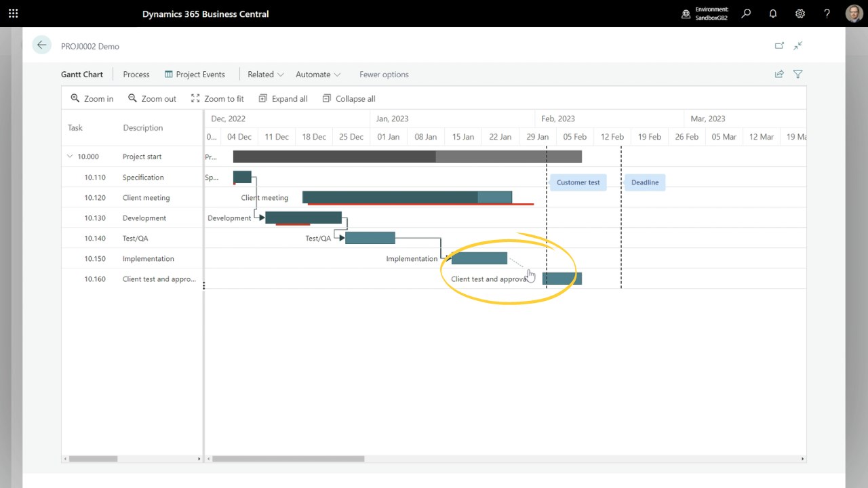Click the Client test and approval bar
Screen dimensions: 868x488
click(562, 279)
